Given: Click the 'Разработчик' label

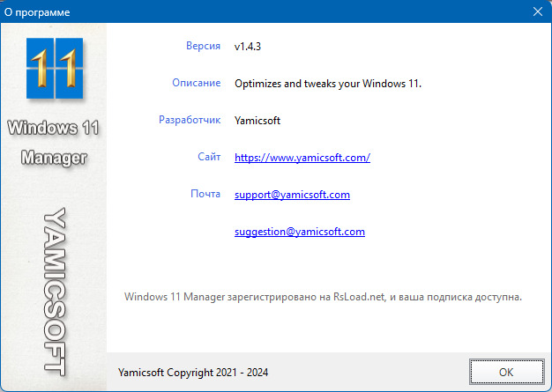Looking at the screenshot, I should [x=190, y=120].
